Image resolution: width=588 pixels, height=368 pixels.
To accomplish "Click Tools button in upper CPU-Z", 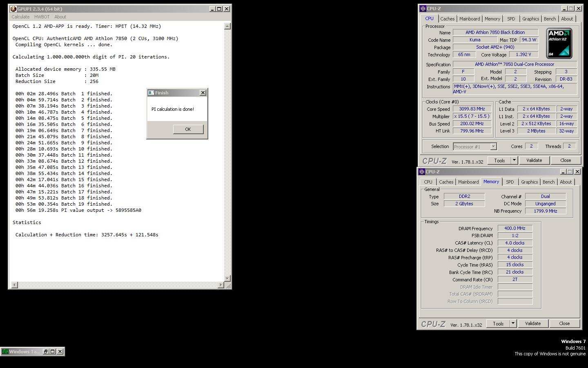I will pyautogui.click(x=499, y=160).
